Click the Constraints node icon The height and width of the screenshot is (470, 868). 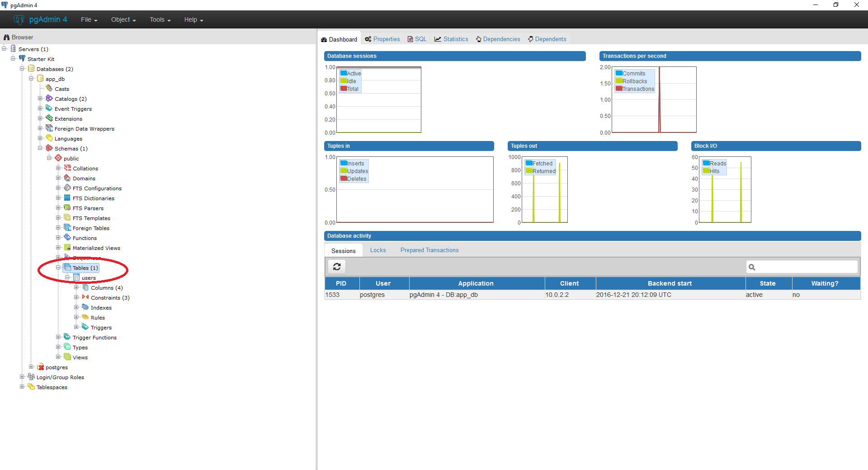click(x=85, y=297)
